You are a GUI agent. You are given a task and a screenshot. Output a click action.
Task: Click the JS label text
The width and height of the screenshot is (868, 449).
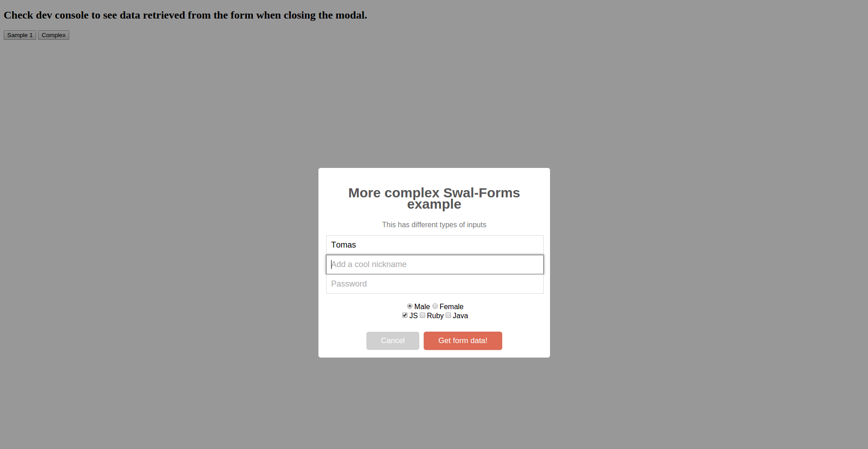(413, 316)
